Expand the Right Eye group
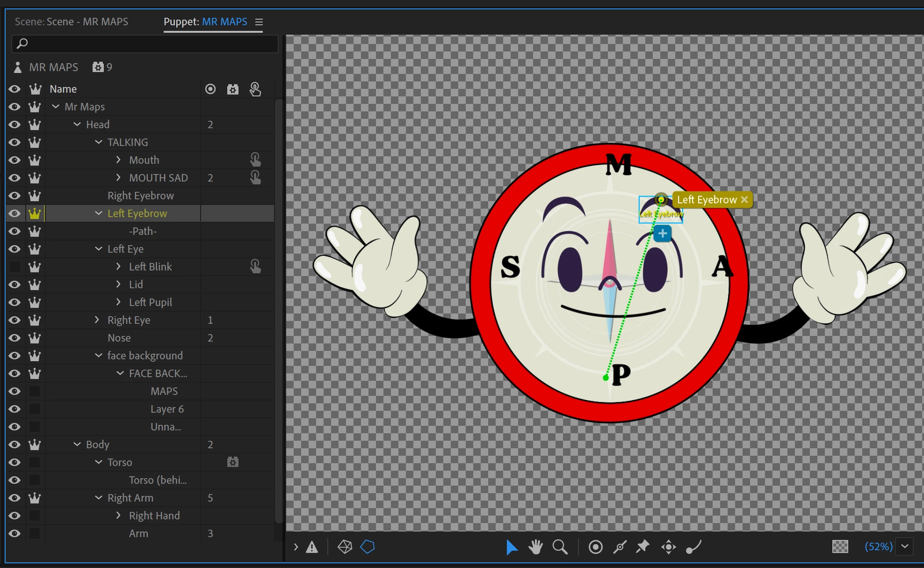Viewport: 924px width, 568px height. point(97,320)
